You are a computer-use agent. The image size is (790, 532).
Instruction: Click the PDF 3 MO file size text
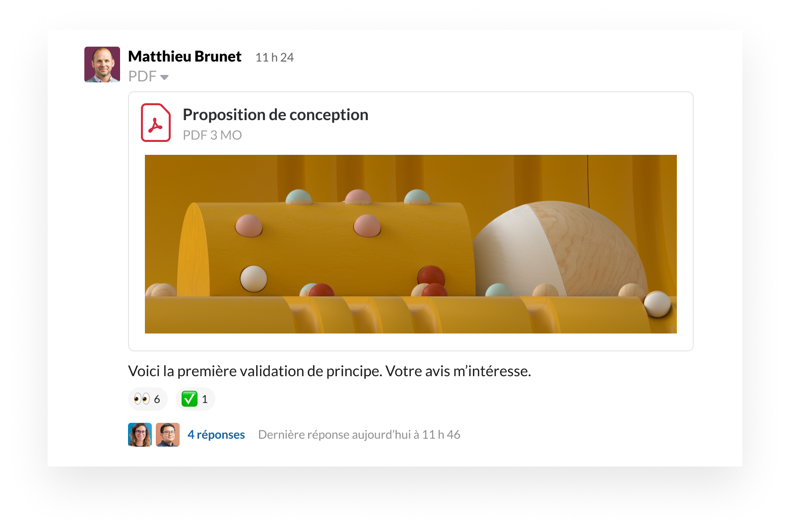point(212,135)
